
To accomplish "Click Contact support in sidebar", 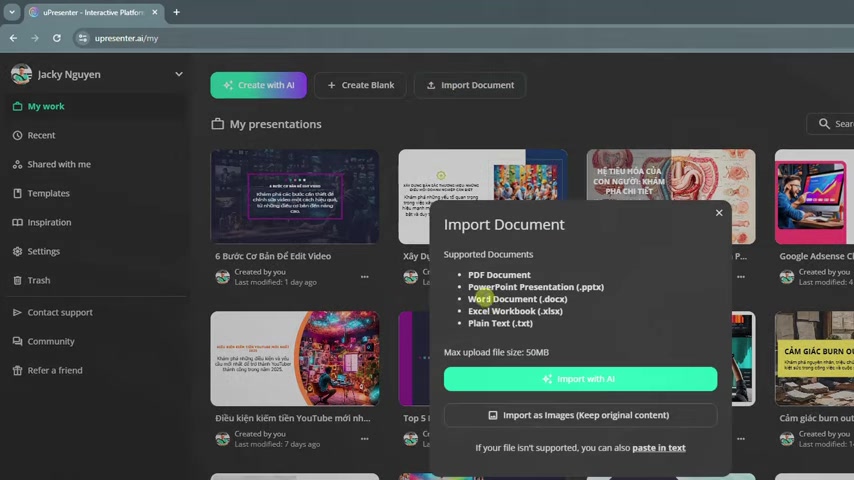I will (x=95, y=312).
